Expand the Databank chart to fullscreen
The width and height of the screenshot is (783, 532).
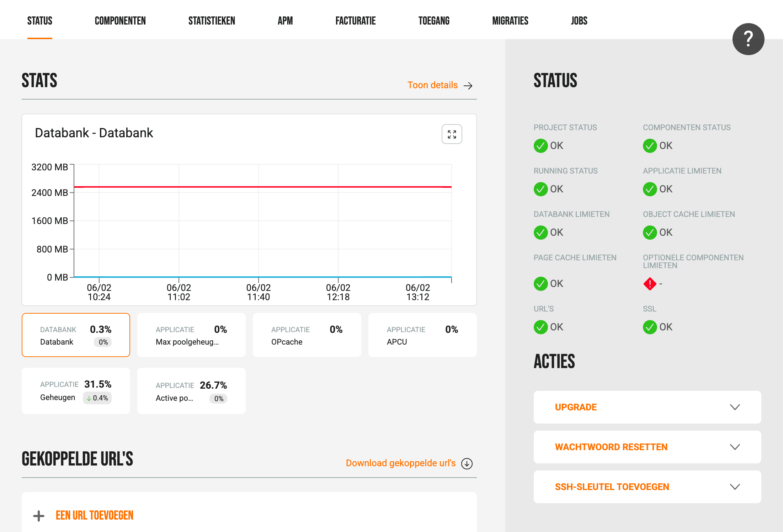(452, 134)
